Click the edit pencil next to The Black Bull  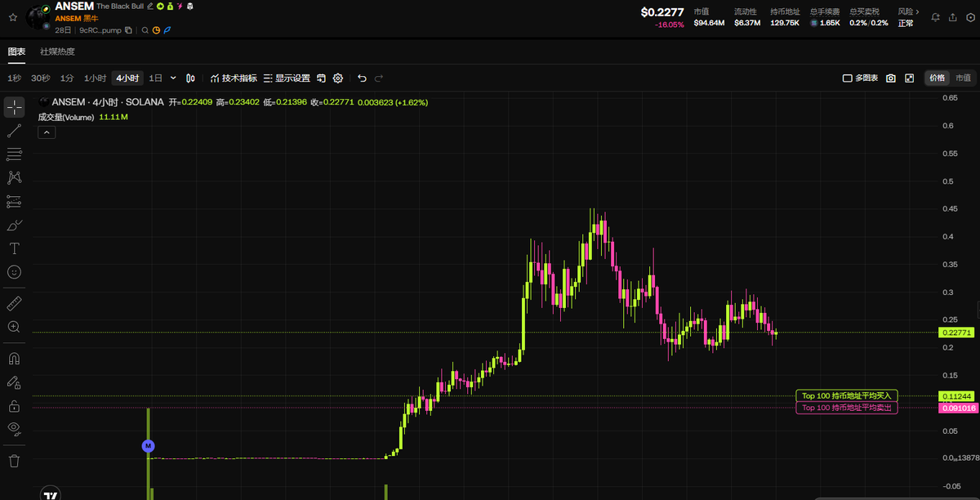click(x=149, y=6)
